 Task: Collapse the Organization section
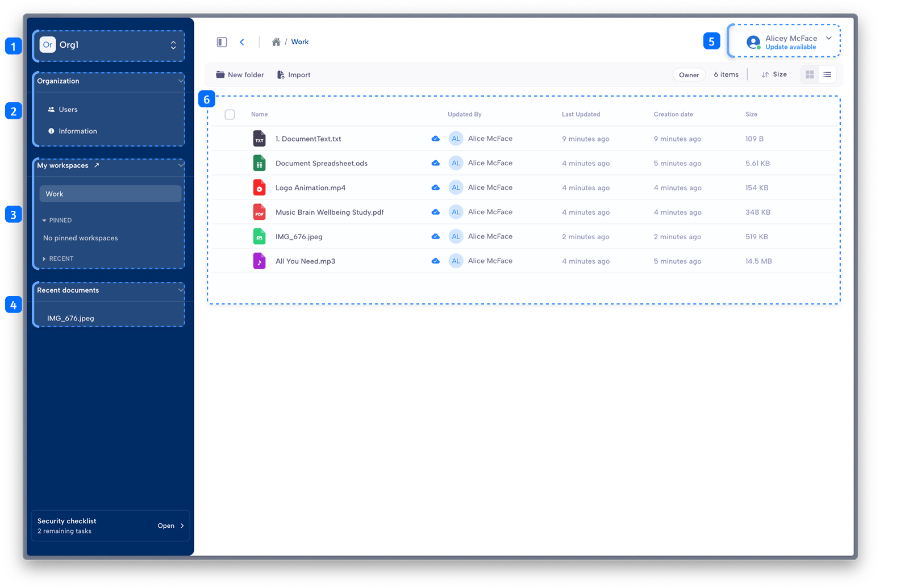tap(181, 81)
